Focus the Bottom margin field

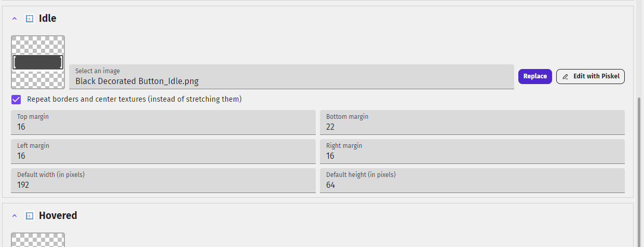click(472, 122)
